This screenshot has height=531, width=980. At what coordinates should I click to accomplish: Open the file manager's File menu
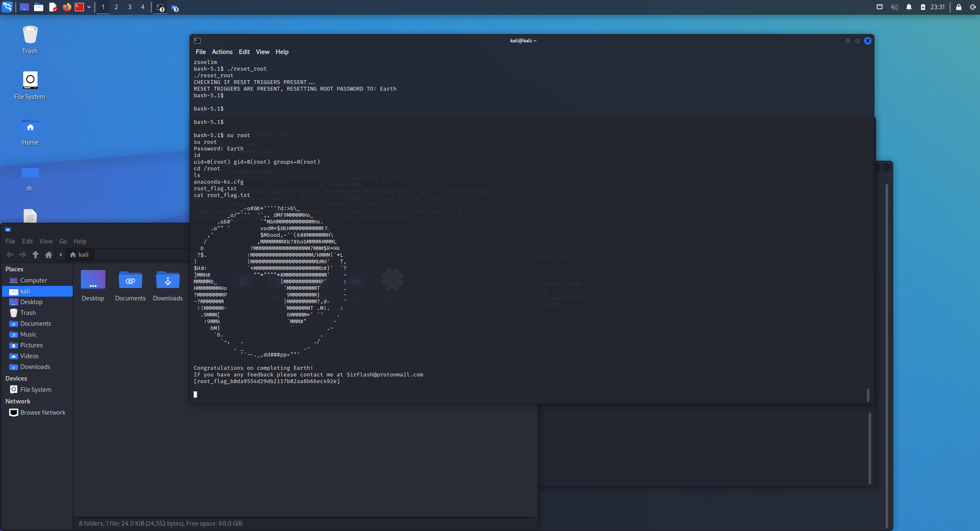[10, 241]
